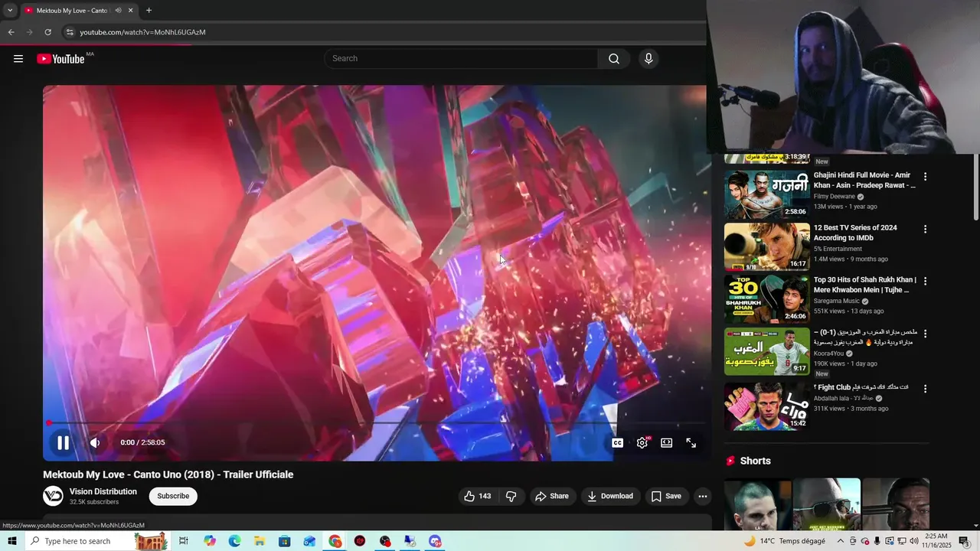Go to the YouTube home logo
Screen dimensions: 980x551
point(60,59)
